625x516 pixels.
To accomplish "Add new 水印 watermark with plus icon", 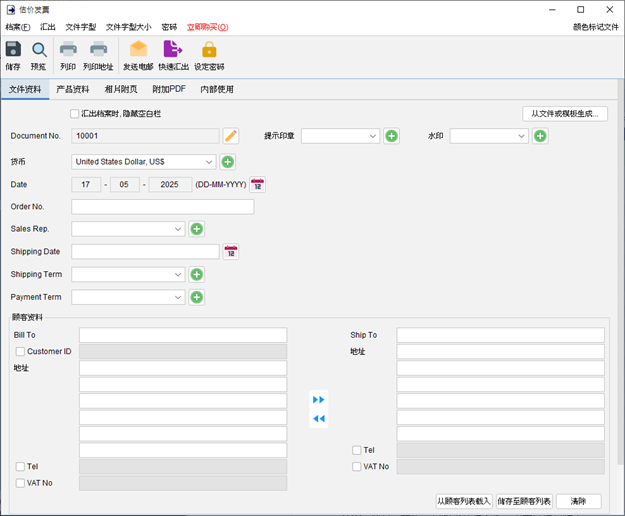I will (540, 136).
